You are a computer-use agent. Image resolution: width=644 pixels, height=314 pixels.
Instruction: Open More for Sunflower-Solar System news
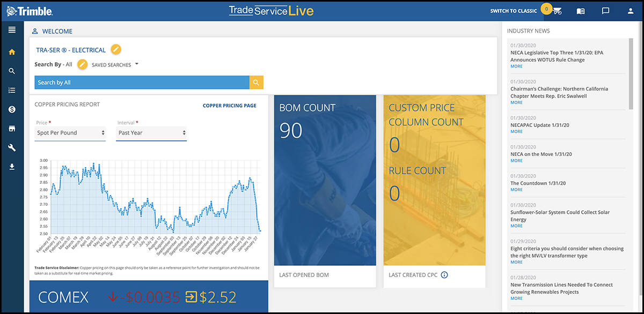[x=516, y=226]
